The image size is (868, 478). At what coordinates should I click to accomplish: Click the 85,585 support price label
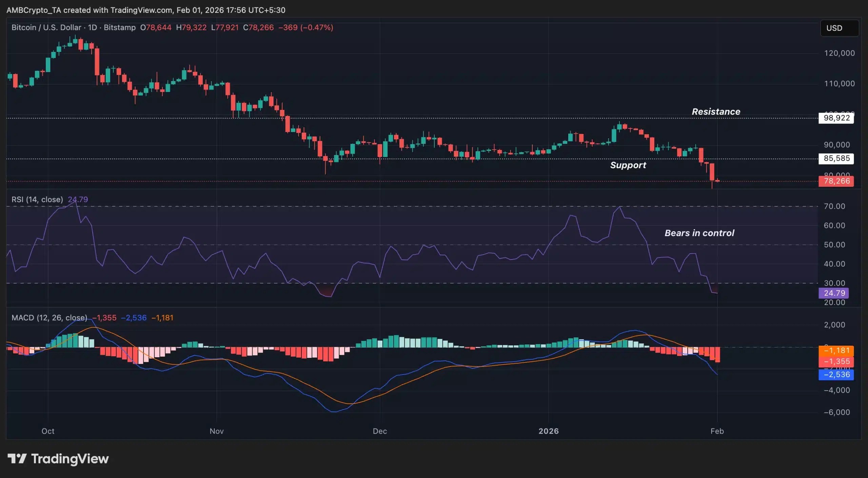[x=836, y=158]
